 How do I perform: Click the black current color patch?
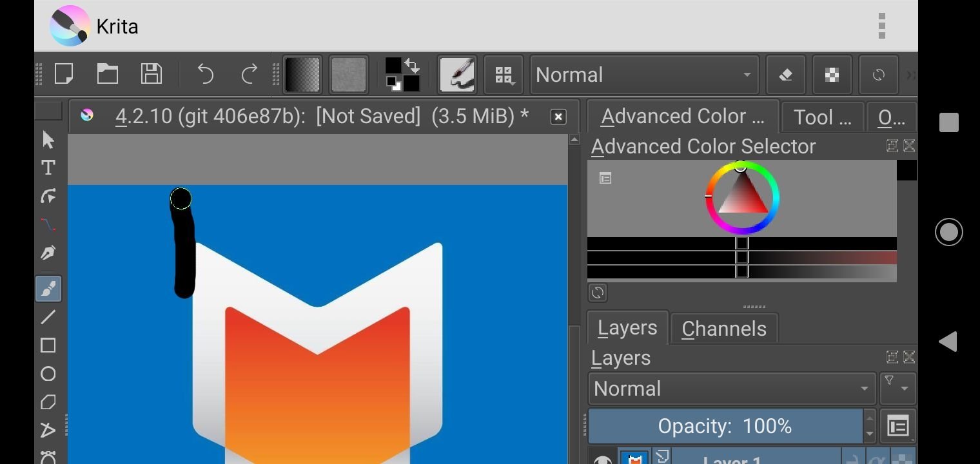[906, 170]
